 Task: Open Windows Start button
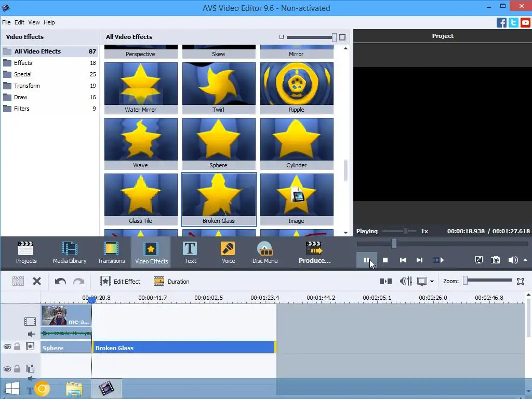(12, 389)
